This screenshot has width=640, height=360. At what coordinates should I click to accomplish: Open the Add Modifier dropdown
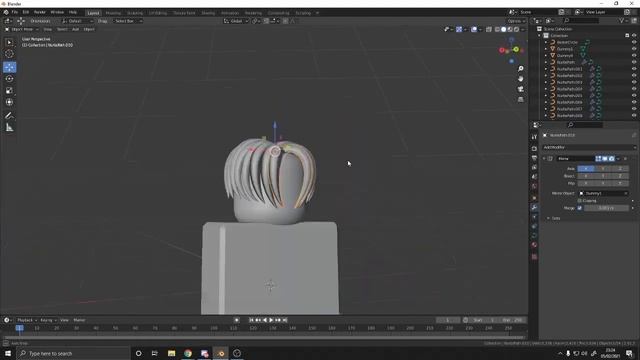point(589,147)
